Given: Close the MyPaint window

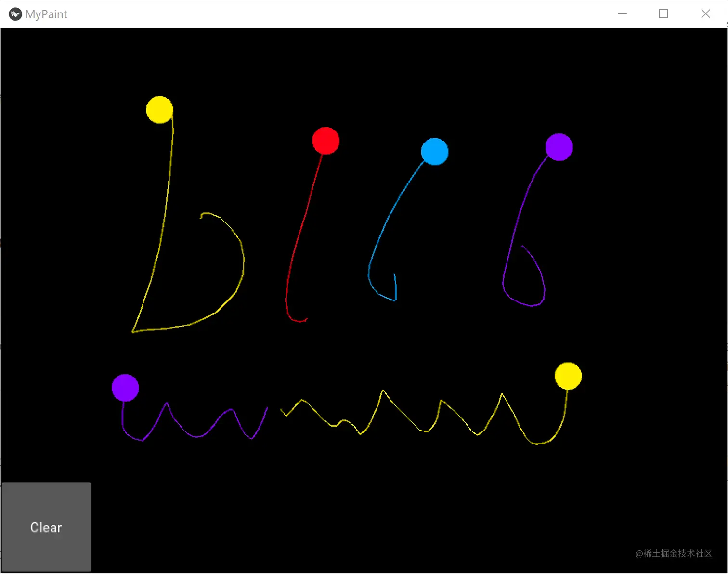Looking at the screenshot, I should pos(705,14).
